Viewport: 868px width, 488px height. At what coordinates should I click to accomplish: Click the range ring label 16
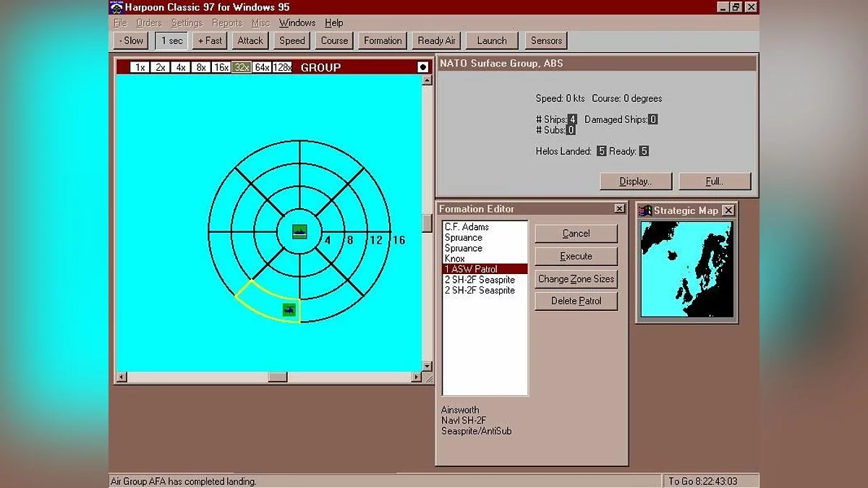[399, 239]
